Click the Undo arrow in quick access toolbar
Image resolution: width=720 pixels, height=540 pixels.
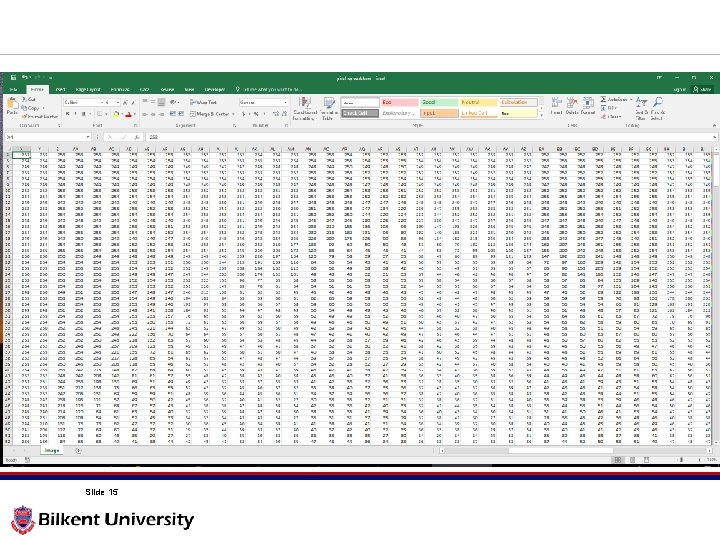pyautogui.click(x=25, y=78)
